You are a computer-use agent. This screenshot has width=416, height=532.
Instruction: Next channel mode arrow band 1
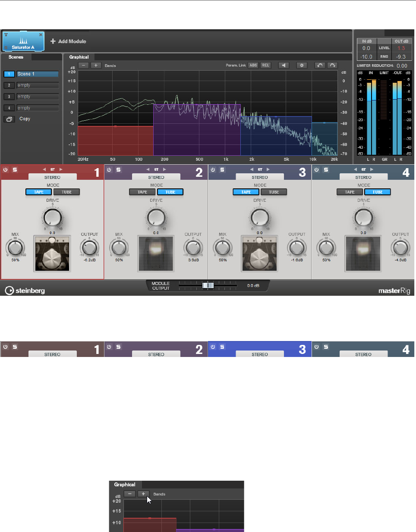tap(61, 169)
